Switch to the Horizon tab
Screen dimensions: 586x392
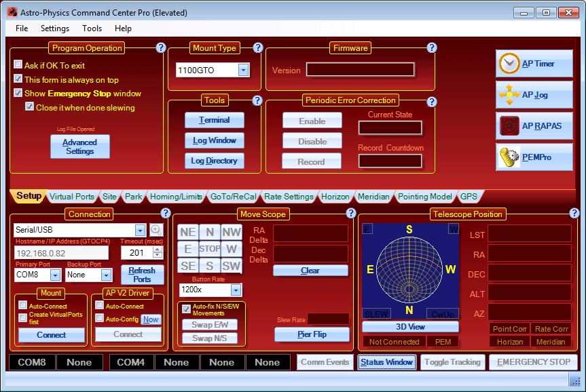pos(335,197)
